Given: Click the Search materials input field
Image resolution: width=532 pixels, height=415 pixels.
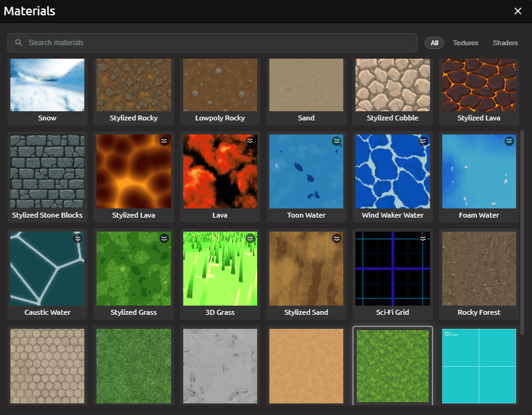Looking at the screenshot, I should [212, 43].
